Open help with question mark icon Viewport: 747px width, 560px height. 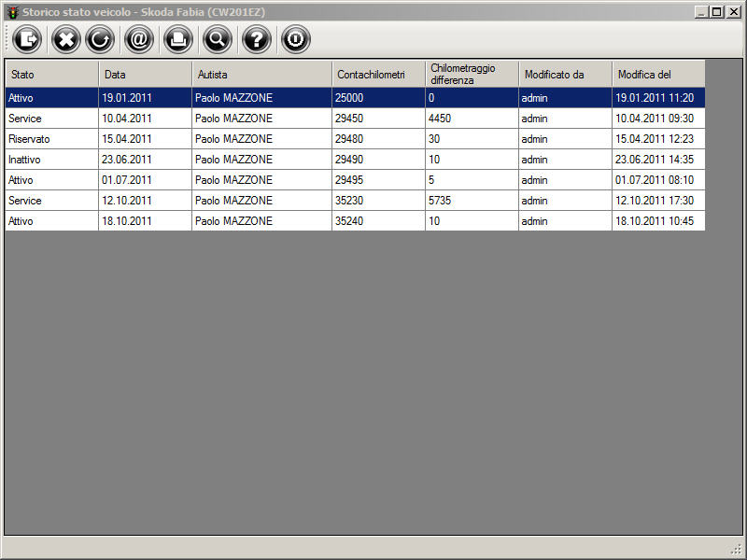(256, 39)
